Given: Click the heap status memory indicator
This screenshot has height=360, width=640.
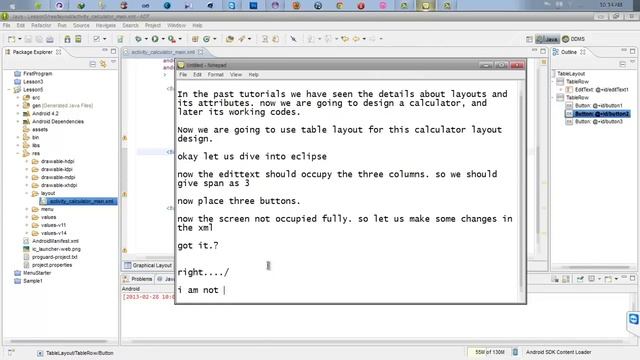Looking at the screenshot, I should coord(489,352).
